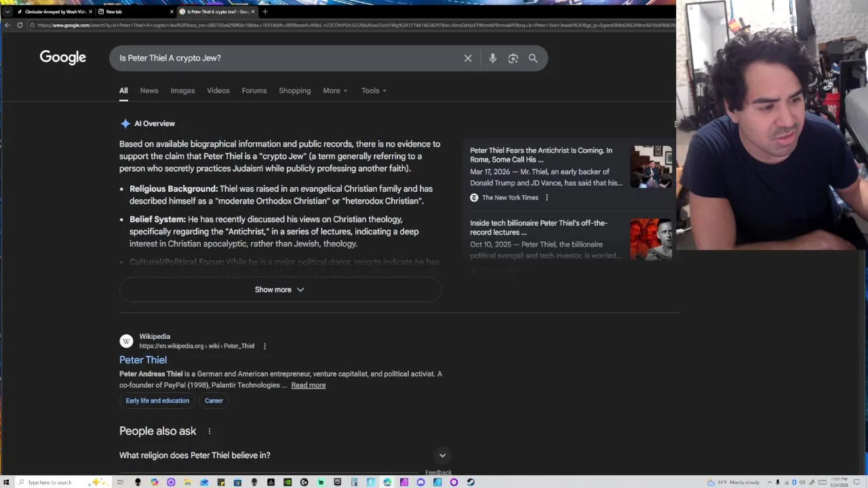Select the All search tab
The width and height of the screenshot is (868, 488).
(x=123, y=91)
